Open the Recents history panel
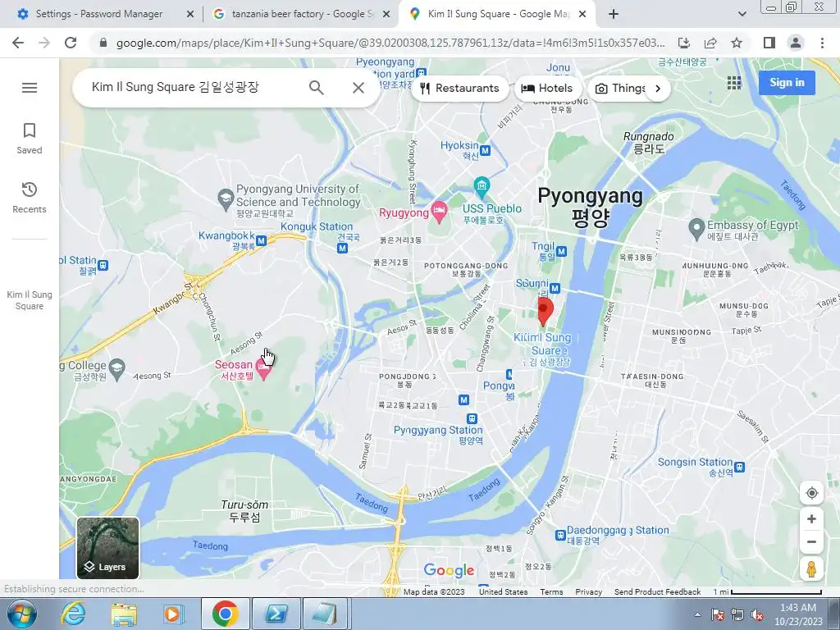 click(x=30, y=198)
